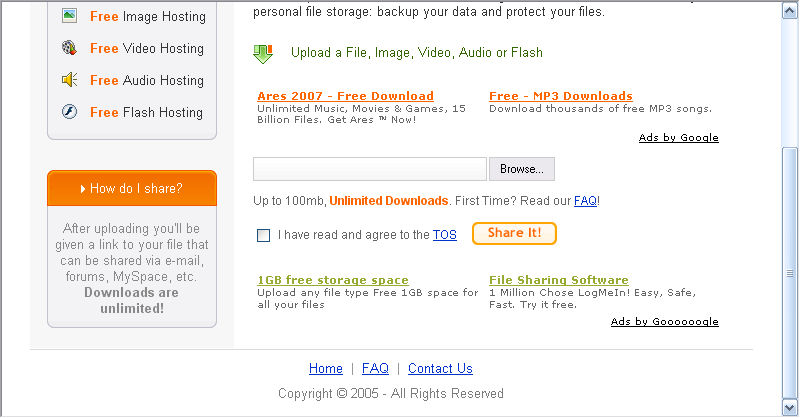Click the green upload arrow icon
This screenshot has width=800, height=418.
(x=263, y=54)
